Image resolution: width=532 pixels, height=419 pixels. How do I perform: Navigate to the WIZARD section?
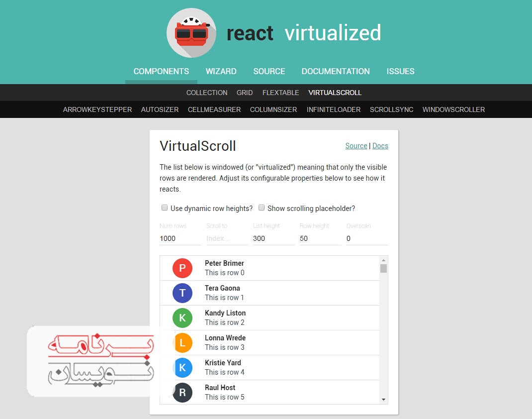coord(221,71)
